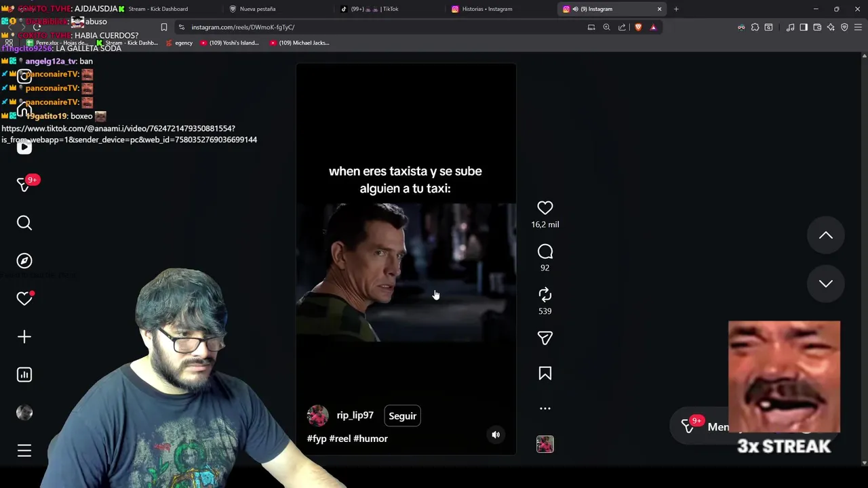The image size is (868, 488).
Task: Open the Brave Wallet icon
Action: click(817, 27)
